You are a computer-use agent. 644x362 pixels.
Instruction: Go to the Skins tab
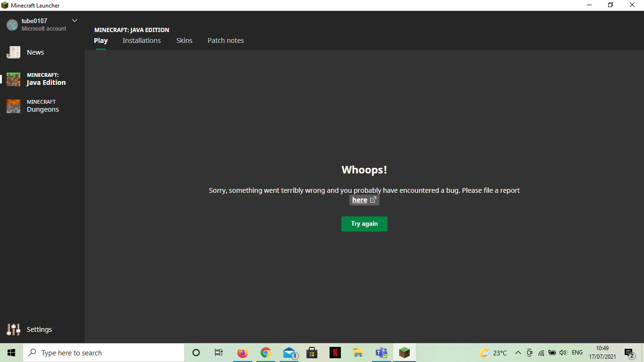click(x=184, y=41)
